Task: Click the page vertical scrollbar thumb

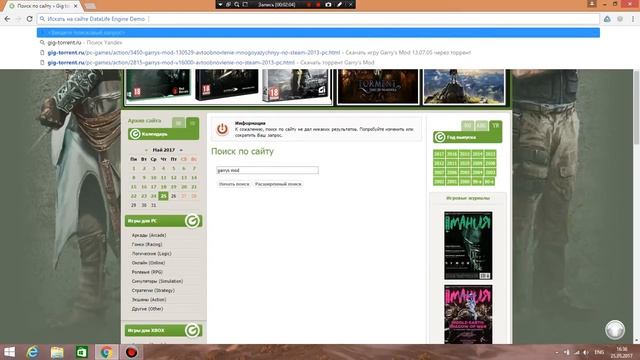Action: pos(636,107)
